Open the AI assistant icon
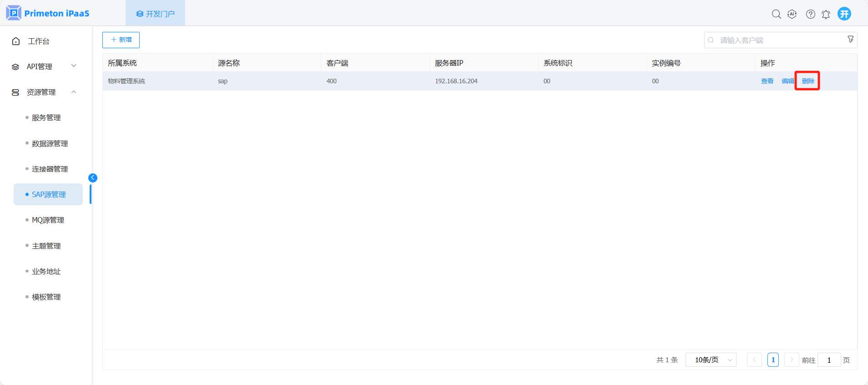868x385 pixels. [792, 14]
